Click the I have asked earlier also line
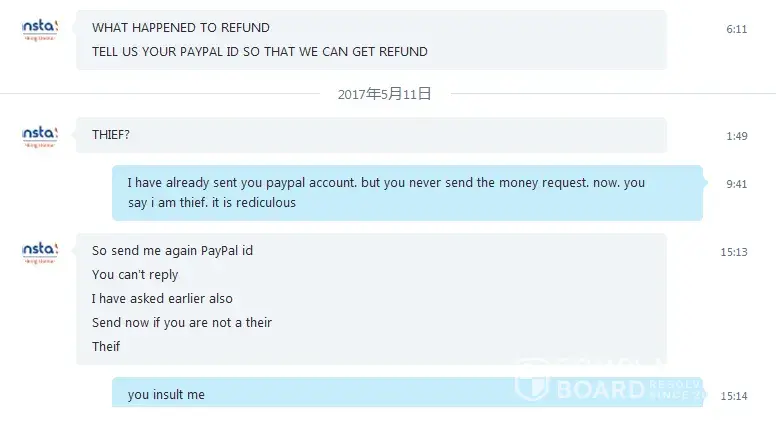This screenshot has height=421, width=776. 162,299
